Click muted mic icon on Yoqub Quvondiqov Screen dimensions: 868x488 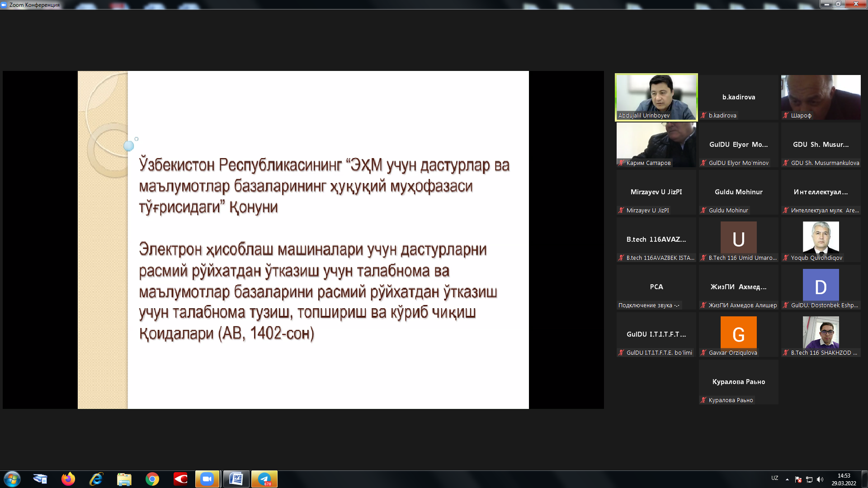coord(786,258)
